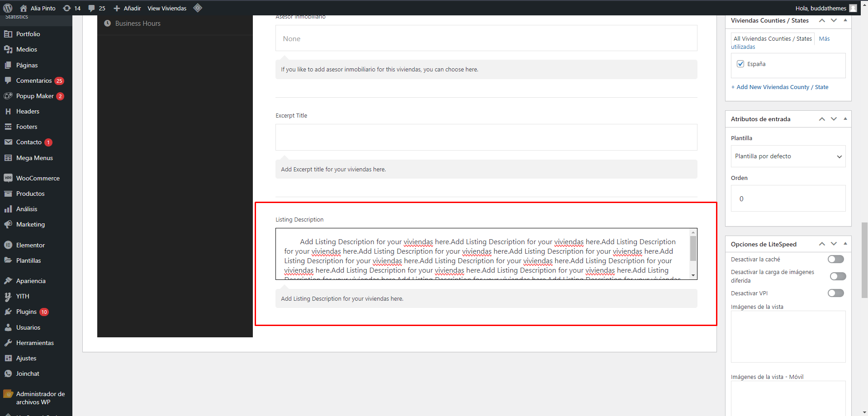Click the Medios media icon

coord(8,49)
